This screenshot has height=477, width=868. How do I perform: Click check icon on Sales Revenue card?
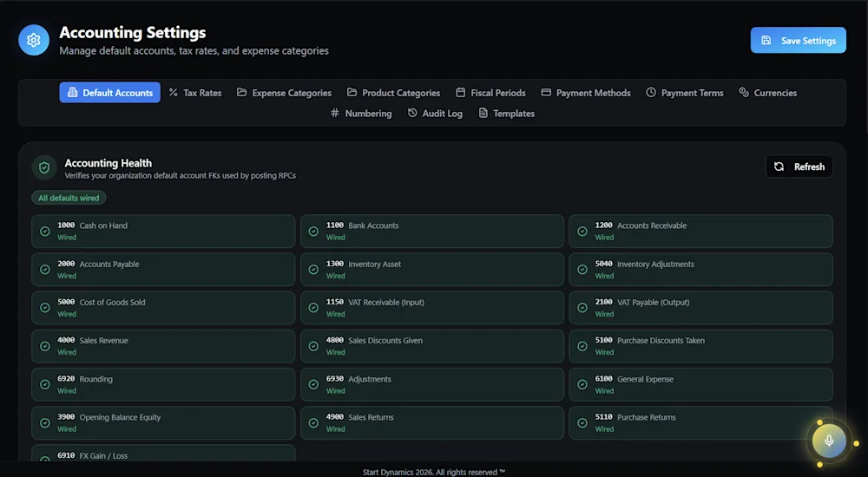(45, 346)
